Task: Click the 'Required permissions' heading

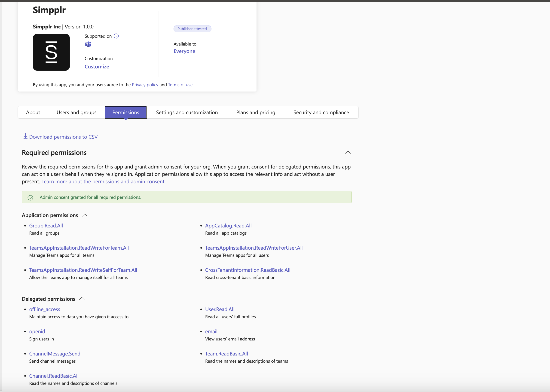Action: (54, 153)
